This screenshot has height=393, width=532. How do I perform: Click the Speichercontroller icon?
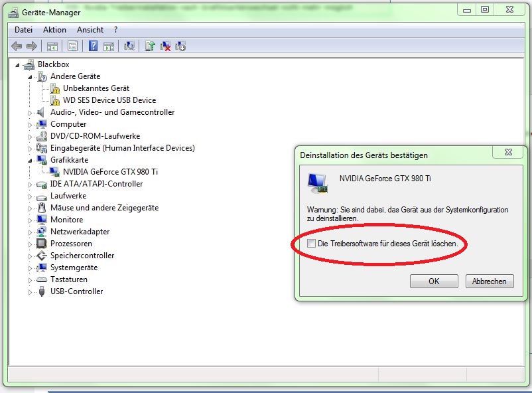42,256
